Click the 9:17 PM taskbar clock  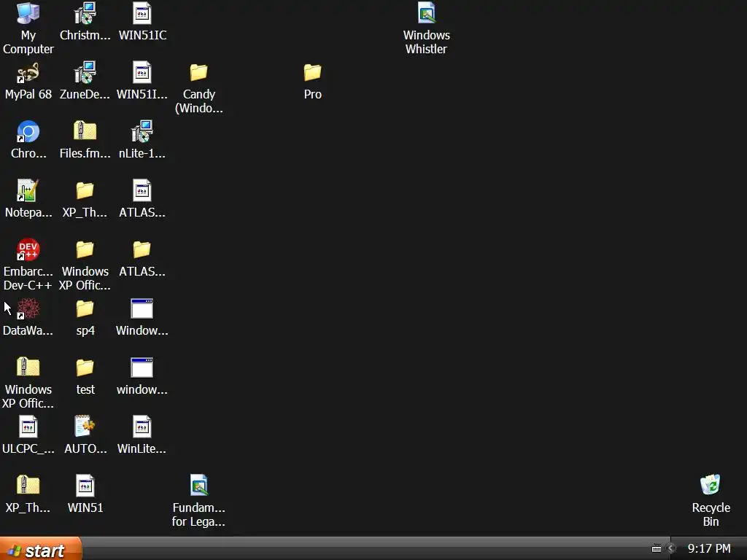(709, 548)
